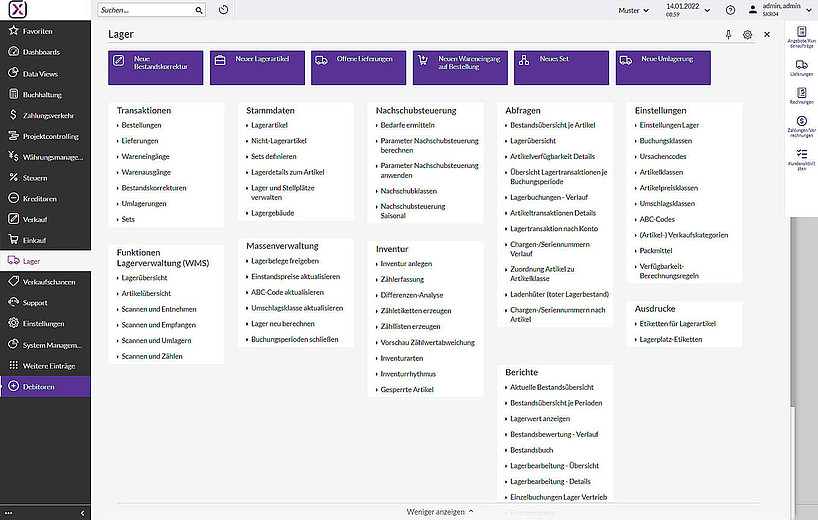
Task: Open the Muster company dropdown
Action: coord(633,10)
